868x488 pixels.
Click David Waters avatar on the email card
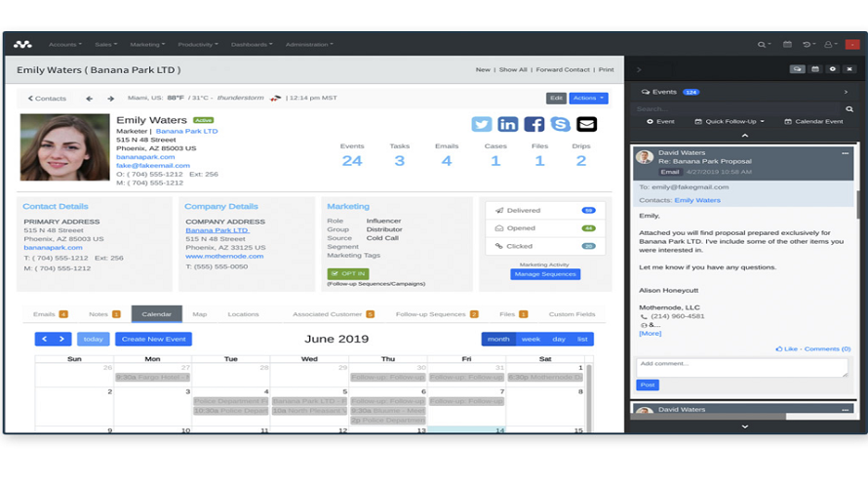click(645, 157)
